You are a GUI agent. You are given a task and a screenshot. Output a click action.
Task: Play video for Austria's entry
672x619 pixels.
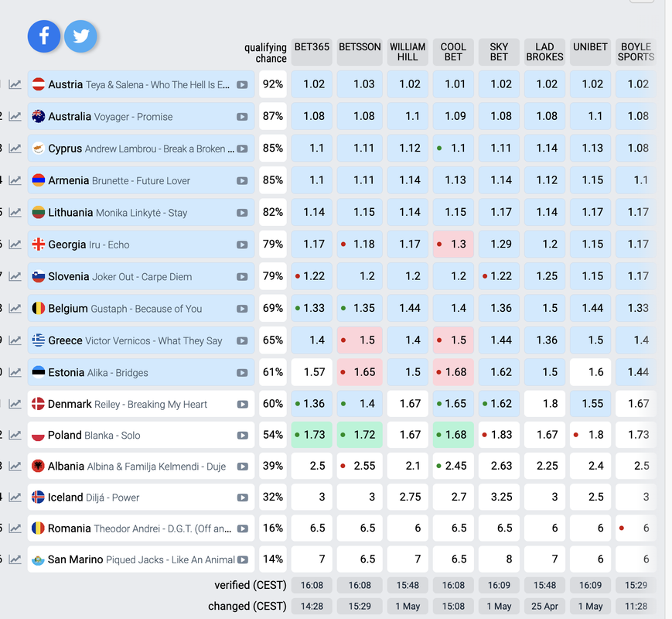242,85
